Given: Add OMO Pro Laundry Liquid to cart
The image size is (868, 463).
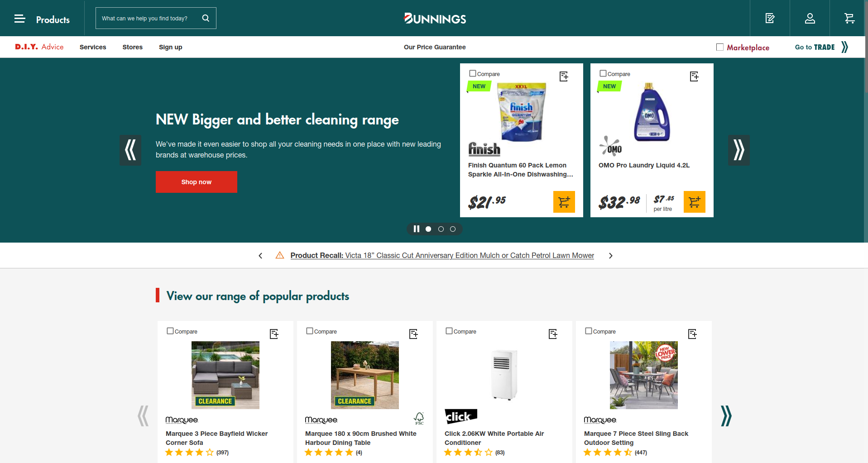Looking at the screenshot, I should [694, 202].
